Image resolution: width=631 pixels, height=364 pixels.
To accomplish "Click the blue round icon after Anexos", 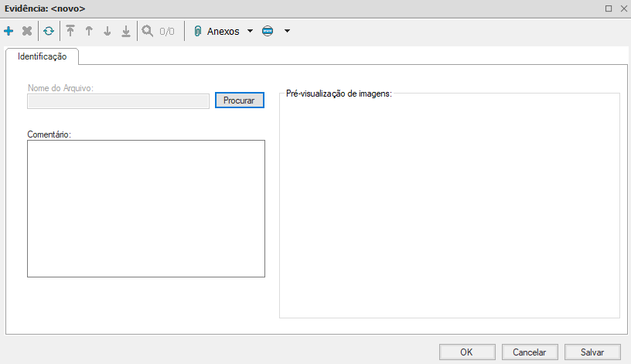I will click(x=268, y=32).
